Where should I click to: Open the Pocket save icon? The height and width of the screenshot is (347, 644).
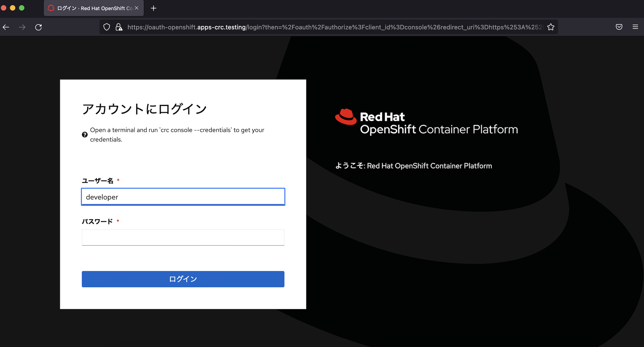coord(619,27)
